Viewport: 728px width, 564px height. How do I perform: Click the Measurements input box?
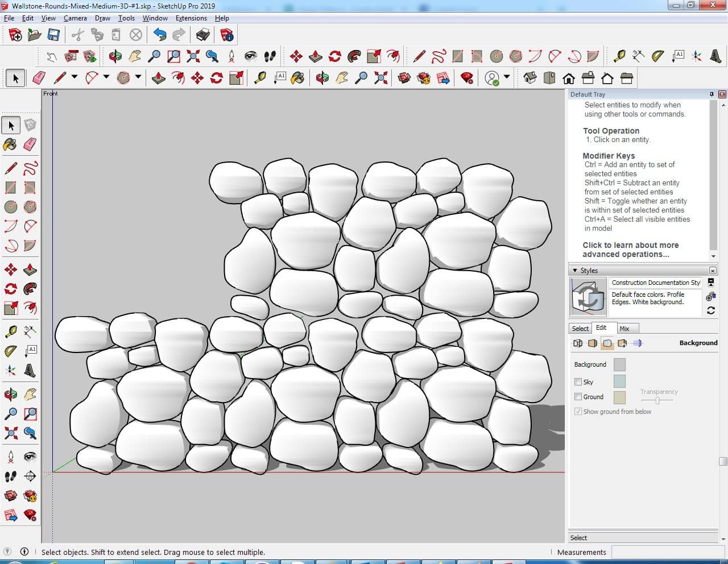(x=668, y=552)
